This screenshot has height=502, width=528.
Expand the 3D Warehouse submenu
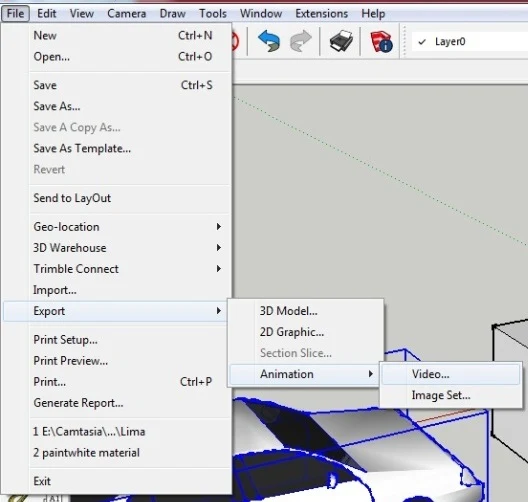(x=128, y=248)
